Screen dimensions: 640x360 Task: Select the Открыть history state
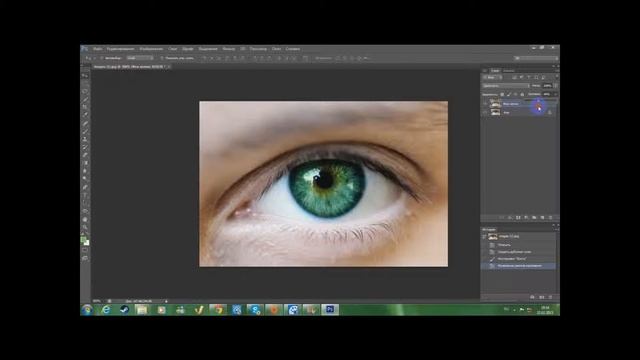[518, 245]
